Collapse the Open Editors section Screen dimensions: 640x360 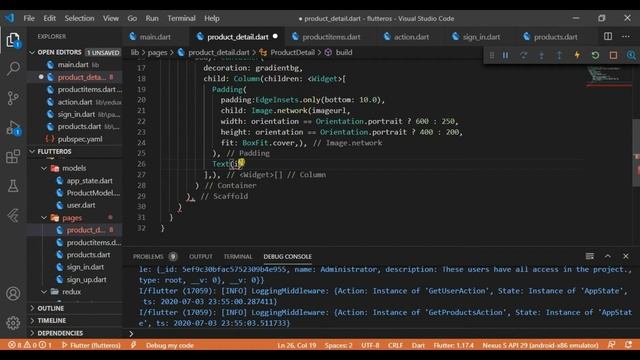[x=32, y=52]
